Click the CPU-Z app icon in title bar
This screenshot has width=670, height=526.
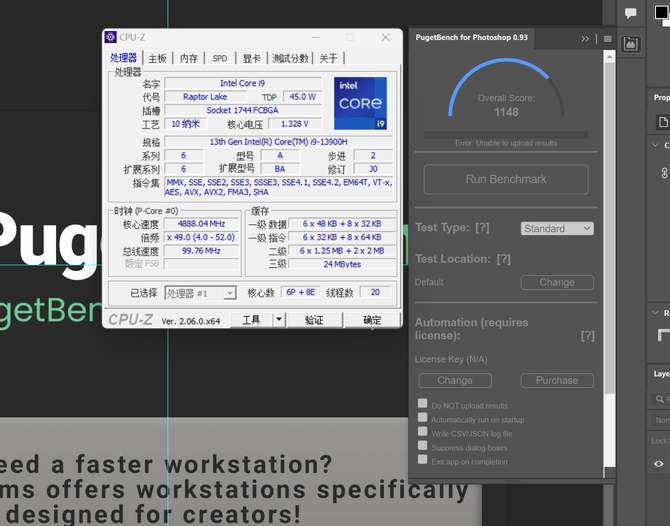coord(110,37)
